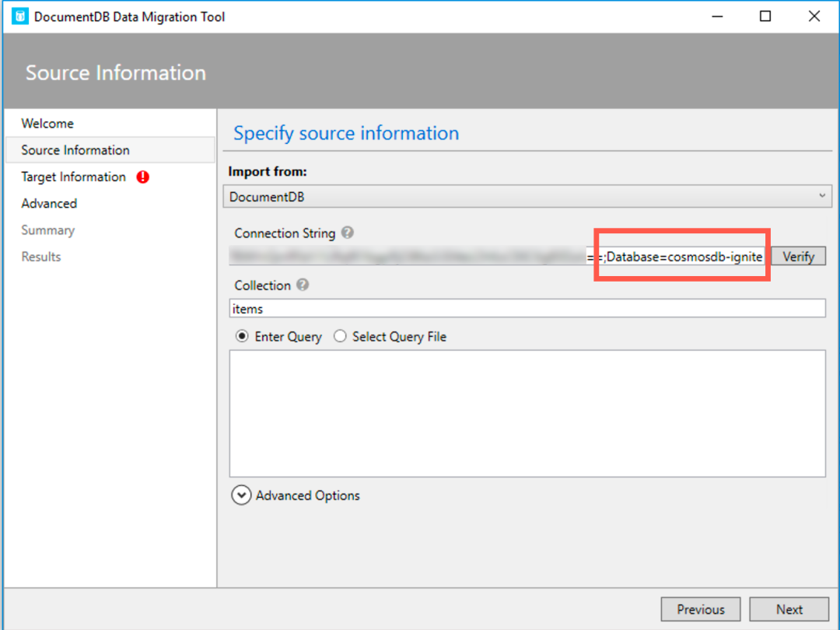Click the Verify button
Viewport: 840px width, 630px height.
click(798, 257)
